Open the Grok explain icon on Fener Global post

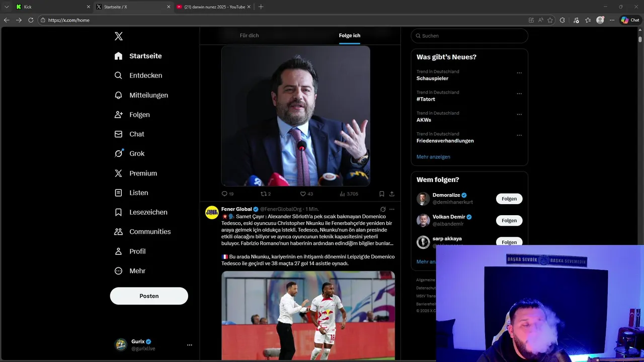tap(383, 209)
